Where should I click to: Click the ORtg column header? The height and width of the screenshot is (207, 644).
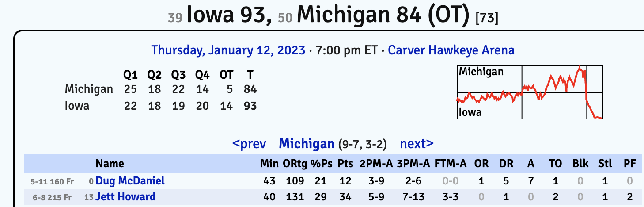click(293, 164)
